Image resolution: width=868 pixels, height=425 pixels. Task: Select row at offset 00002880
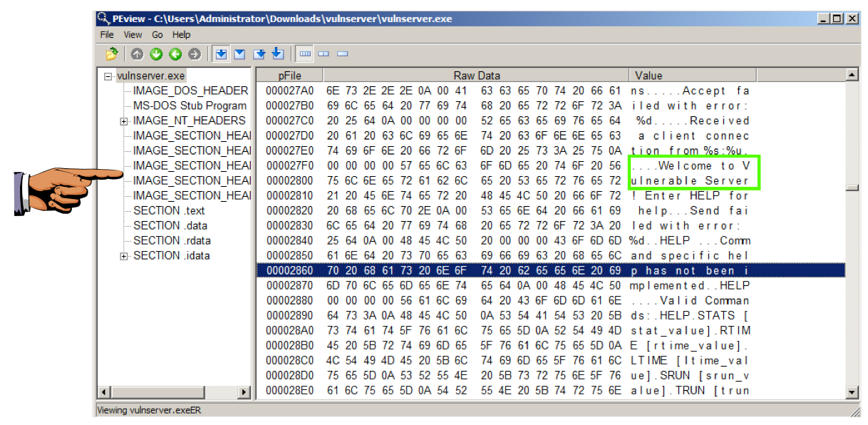(x=550, y=300)
